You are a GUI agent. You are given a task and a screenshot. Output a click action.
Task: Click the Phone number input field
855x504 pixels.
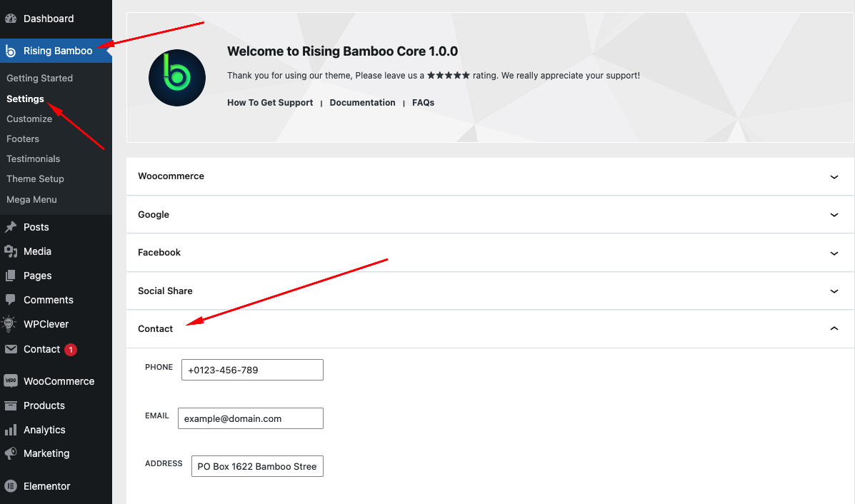(x=252, y=370)
